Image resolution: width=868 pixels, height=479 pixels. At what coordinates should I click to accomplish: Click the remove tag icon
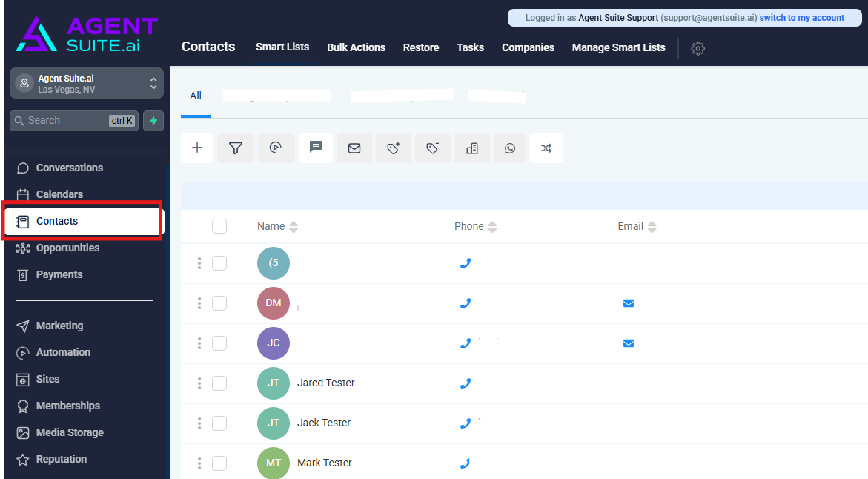432,148
